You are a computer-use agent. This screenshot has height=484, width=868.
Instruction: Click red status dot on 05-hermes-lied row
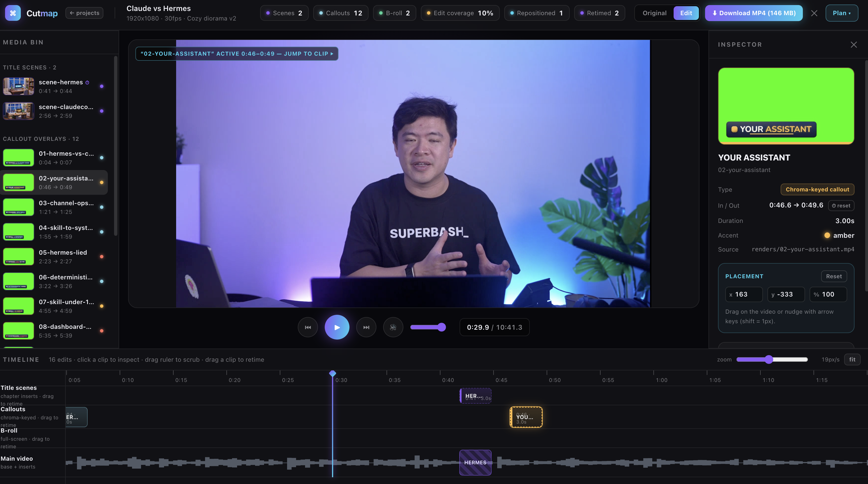tap(102, 257)
